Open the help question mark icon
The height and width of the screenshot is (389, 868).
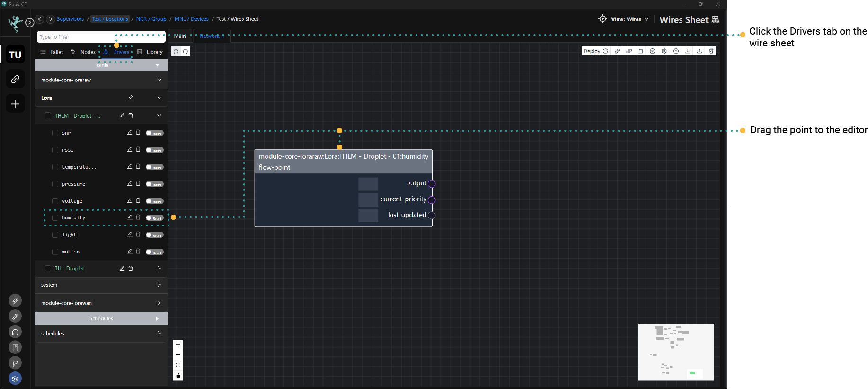pyautogui.click(x=676, y=51)
